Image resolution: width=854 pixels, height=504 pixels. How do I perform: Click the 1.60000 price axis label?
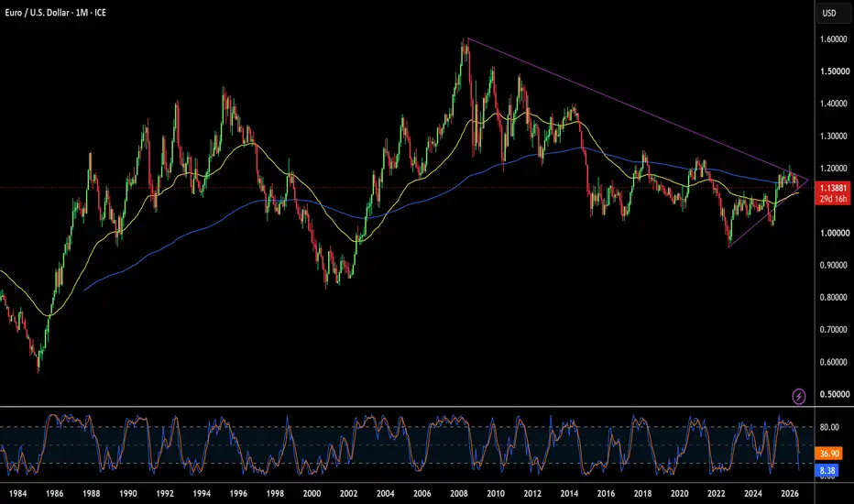pyautogui.click(x=834, y=39)
